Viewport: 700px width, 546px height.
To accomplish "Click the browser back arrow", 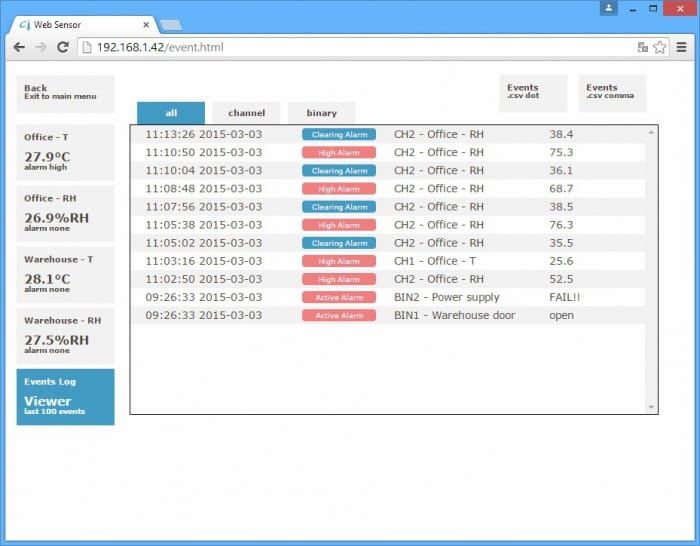I will point(19,47).
